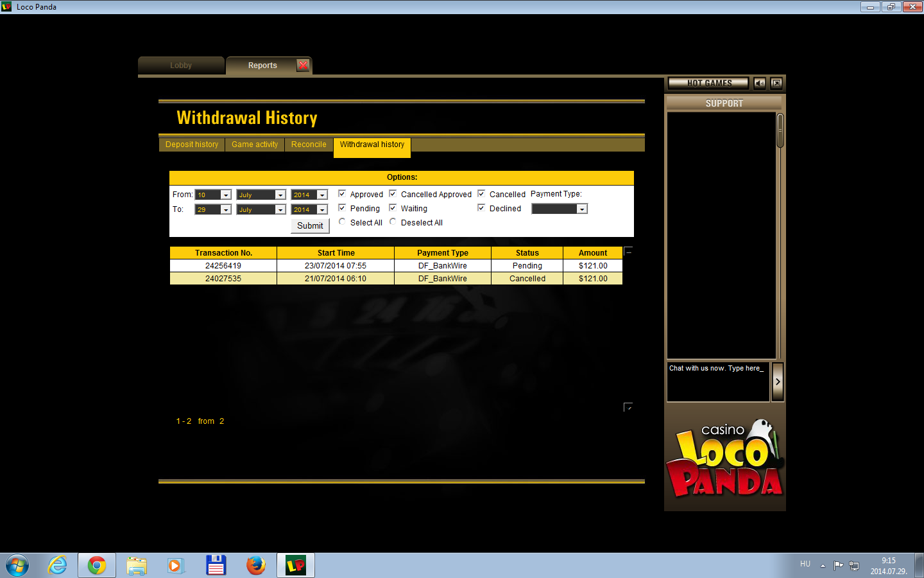
Task: Sort by Transaction No. column header
Action: pyautogui.click(x=223, y=253)
